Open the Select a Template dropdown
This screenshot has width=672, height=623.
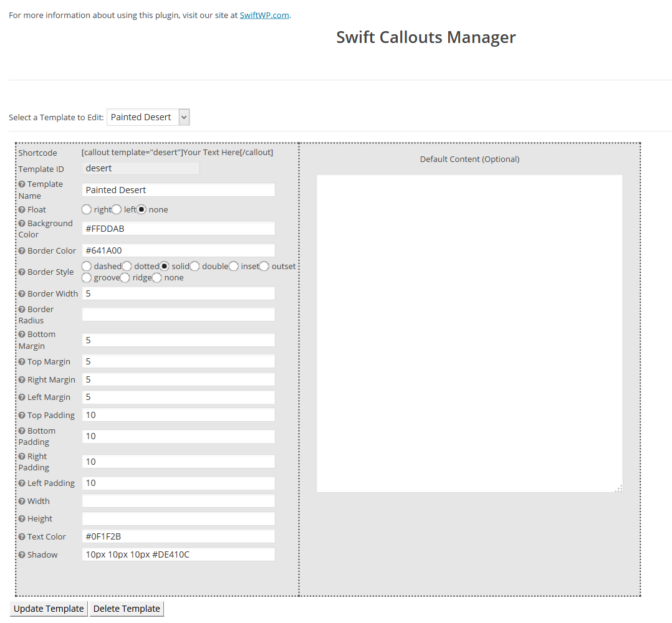148,117
